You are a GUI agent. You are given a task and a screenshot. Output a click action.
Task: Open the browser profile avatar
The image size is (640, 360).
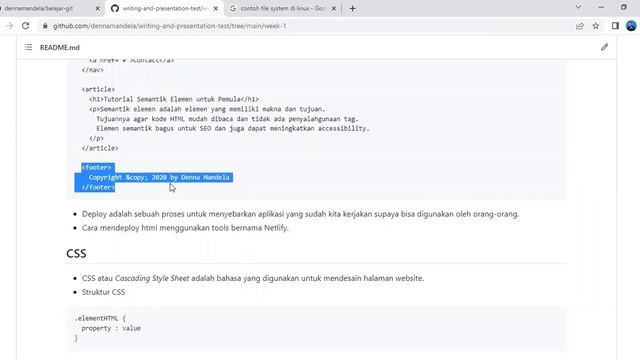(x=631, y=26)
